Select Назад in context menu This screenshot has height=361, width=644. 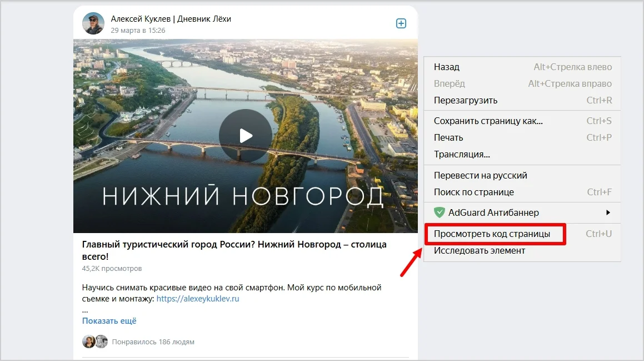click(x=447, y=67)
